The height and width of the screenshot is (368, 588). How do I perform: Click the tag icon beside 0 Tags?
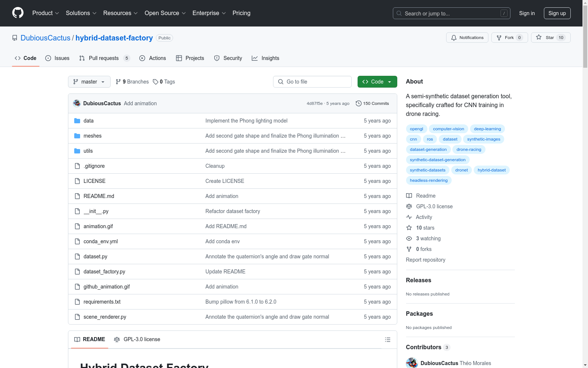click(155, 82)
